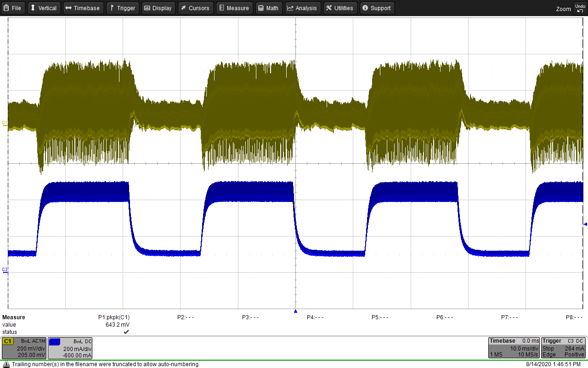This screenshot has width=588, height=368.
Task: Click the C3 ground level marker
Action: click(x=5, y=270)
